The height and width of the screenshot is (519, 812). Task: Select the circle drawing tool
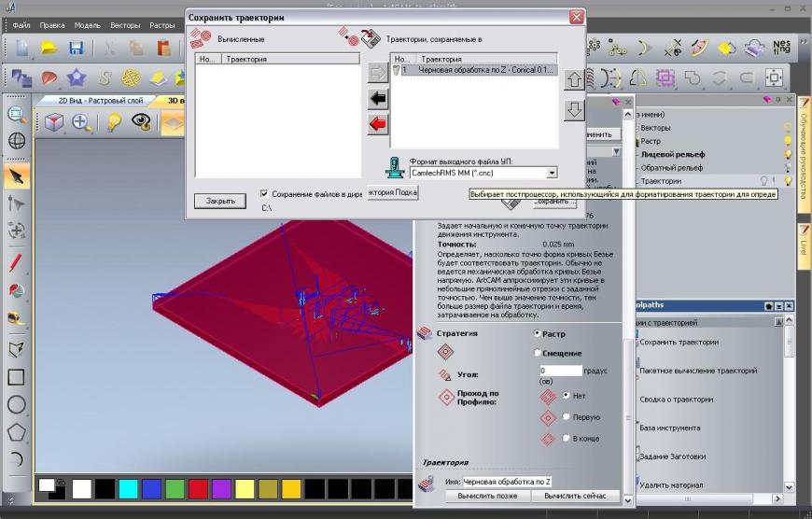coord(16,404)
